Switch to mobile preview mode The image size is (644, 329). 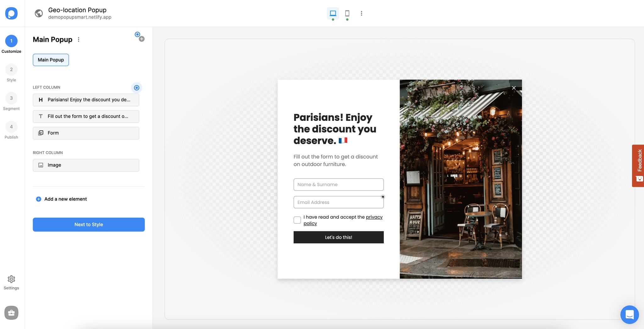click(347, 13)
